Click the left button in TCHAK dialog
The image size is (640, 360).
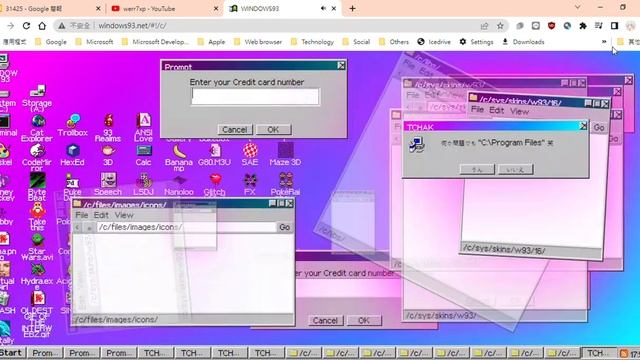(477, 169)
